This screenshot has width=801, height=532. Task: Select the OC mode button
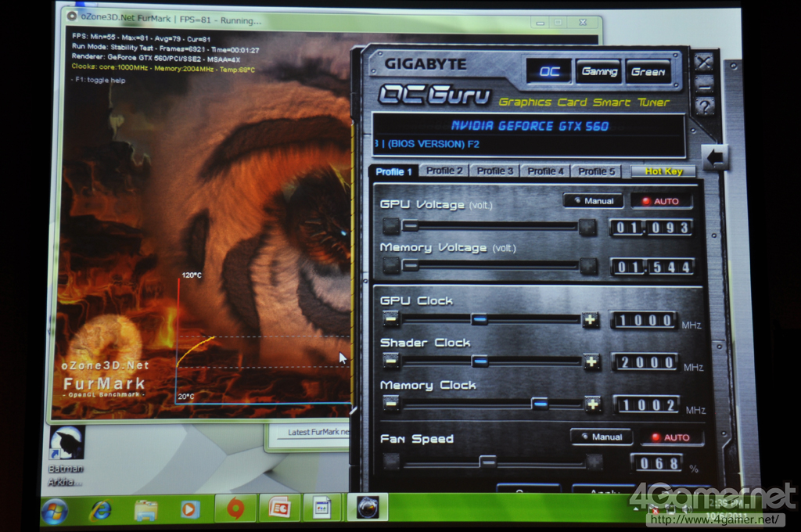549,71
